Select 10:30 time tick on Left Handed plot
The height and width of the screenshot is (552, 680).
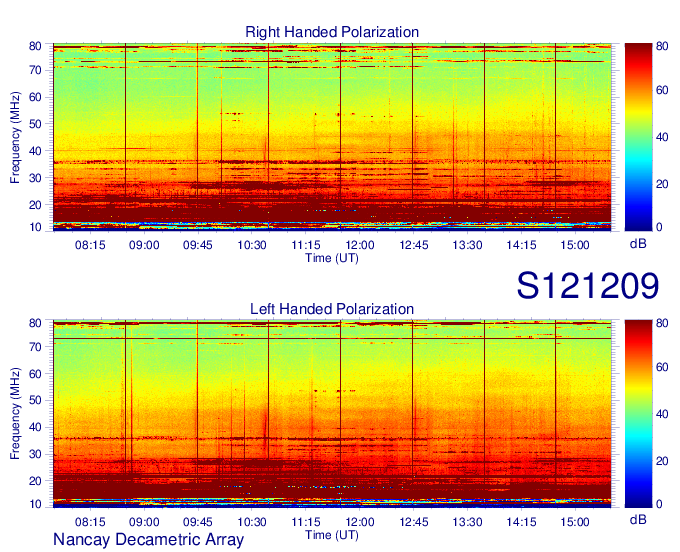[x=252, y=522]
